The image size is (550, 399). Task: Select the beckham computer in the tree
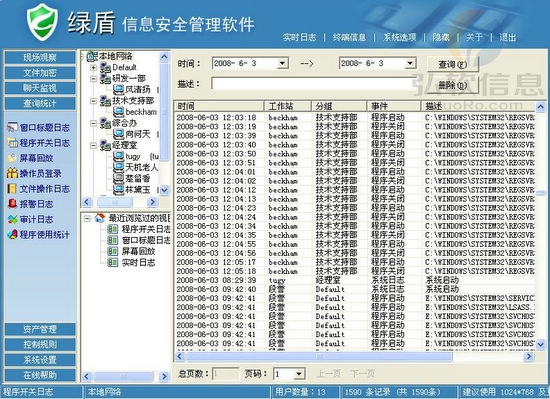coord(135,112)
